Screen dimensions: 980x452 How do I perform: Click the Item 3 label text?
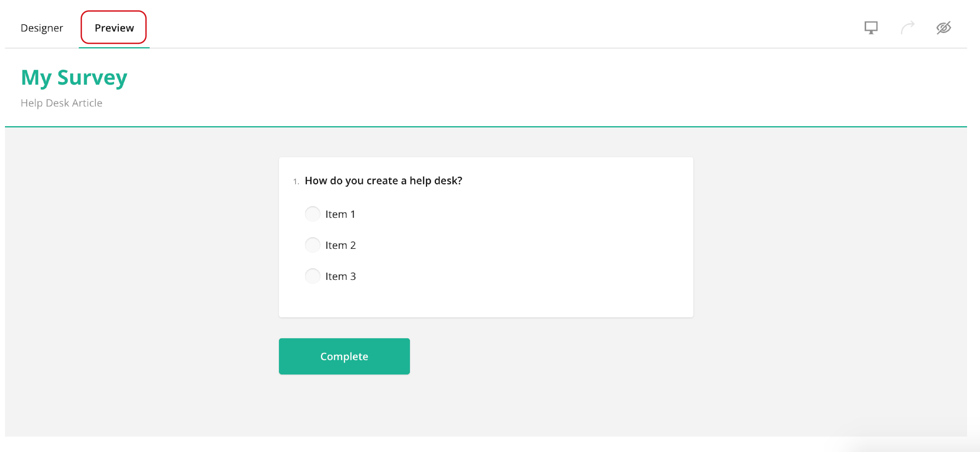pyautogui.click(x=341, y=276)
